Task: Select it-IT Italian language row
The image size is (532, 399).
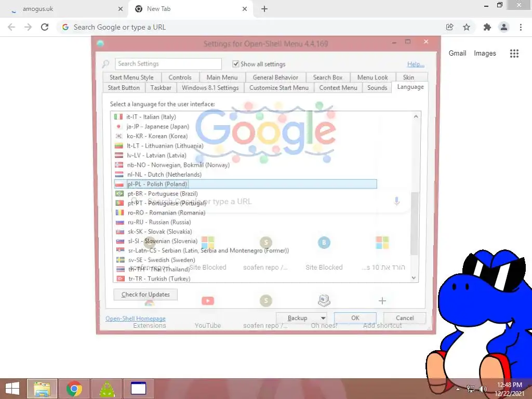Action: click(246, 117)
